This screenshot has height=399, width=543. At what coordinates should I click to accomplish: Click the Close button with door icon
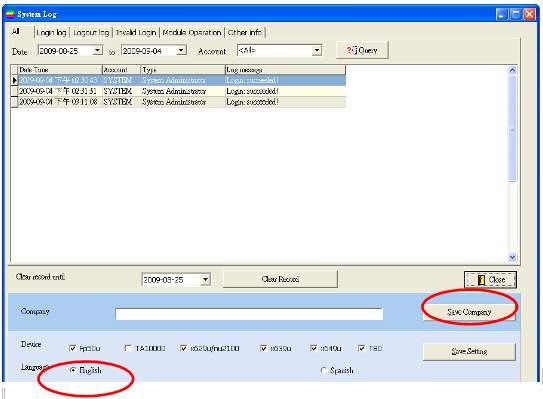pos(490,280)
